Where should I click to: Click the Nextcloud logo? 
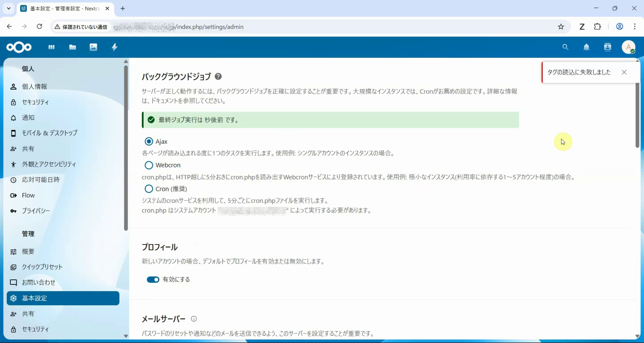[x=19, y=47]
